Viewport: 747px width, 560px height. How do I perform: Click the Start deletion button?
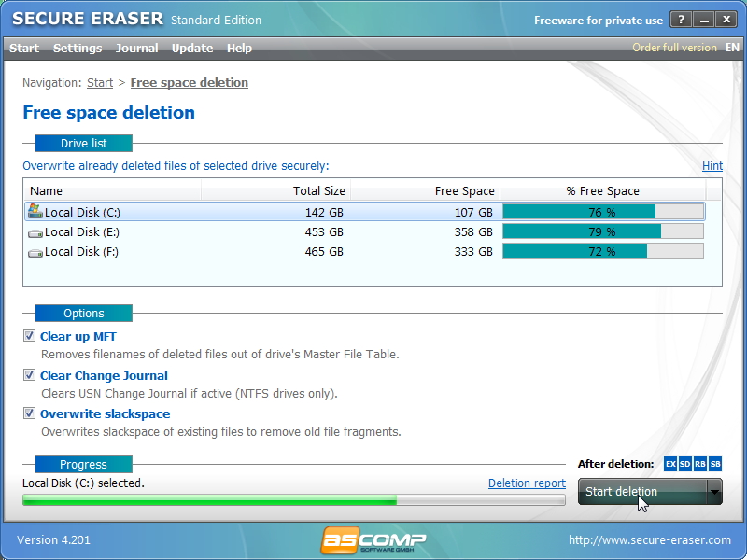click(x=642, y=492)
